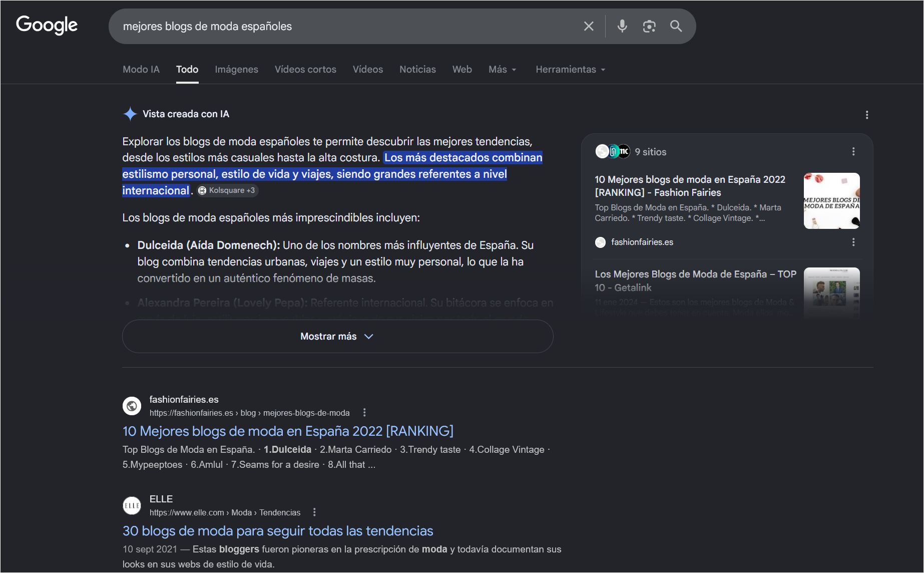This screenshot has height=573, width=924.
Task: Open the 9 sitios panel options menu
Action: (x=853, y=151)
